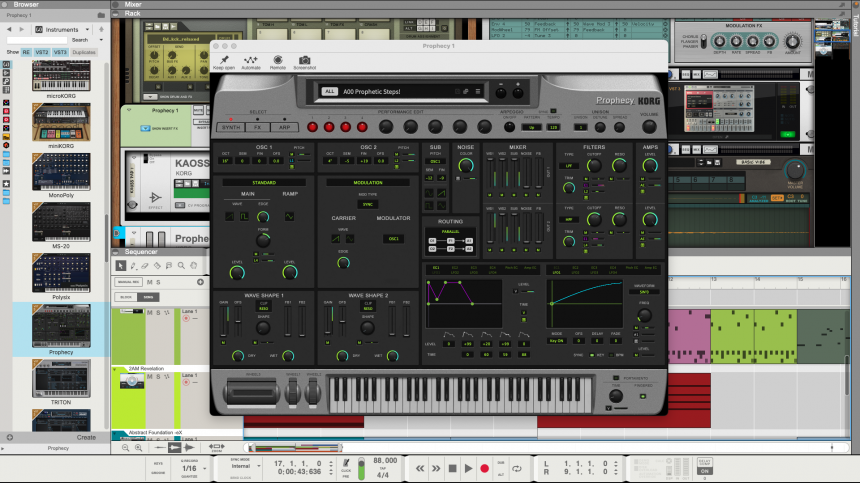Screen dimensions: 860x483
Task: Select the arrow selection tool in Sequencer
Action: (x=121, y=266)
